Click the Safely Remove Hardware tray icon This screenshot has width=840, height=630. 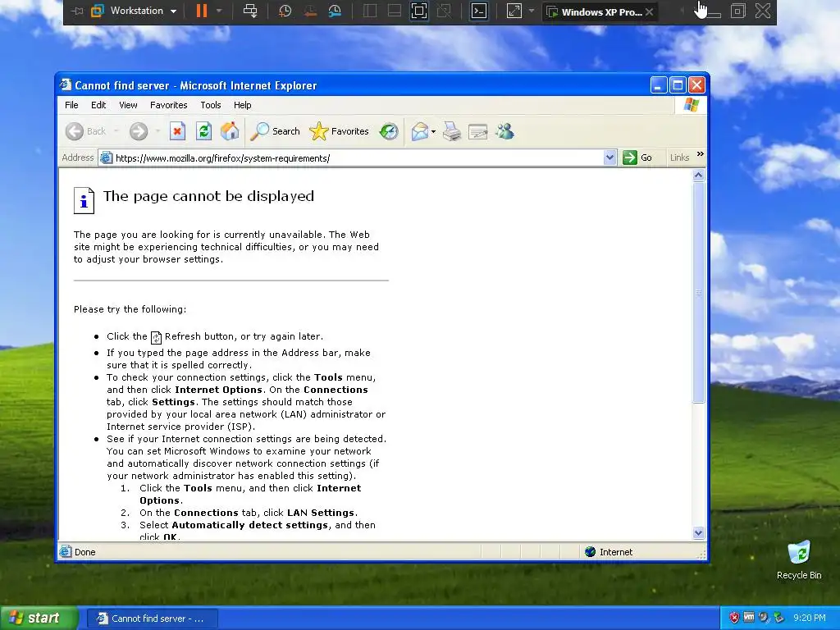[x=778, y=618]
